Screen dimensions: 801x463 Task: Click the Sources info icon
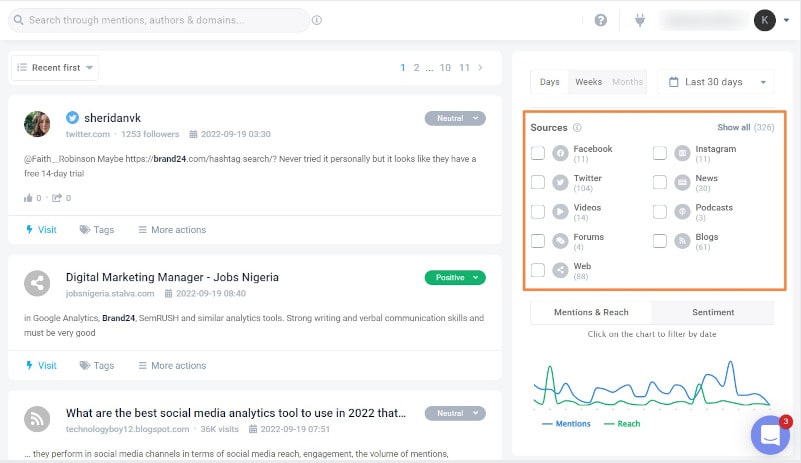[x=578, y=128]
